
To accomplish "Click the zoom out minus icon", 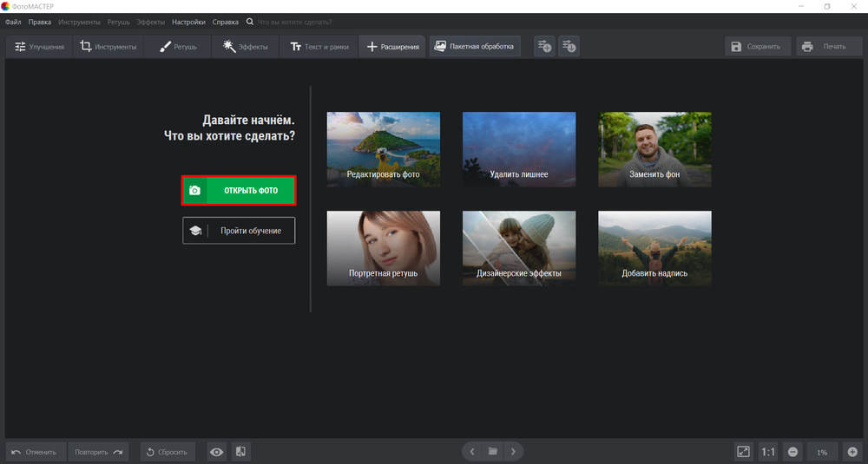I will (793, 452).
